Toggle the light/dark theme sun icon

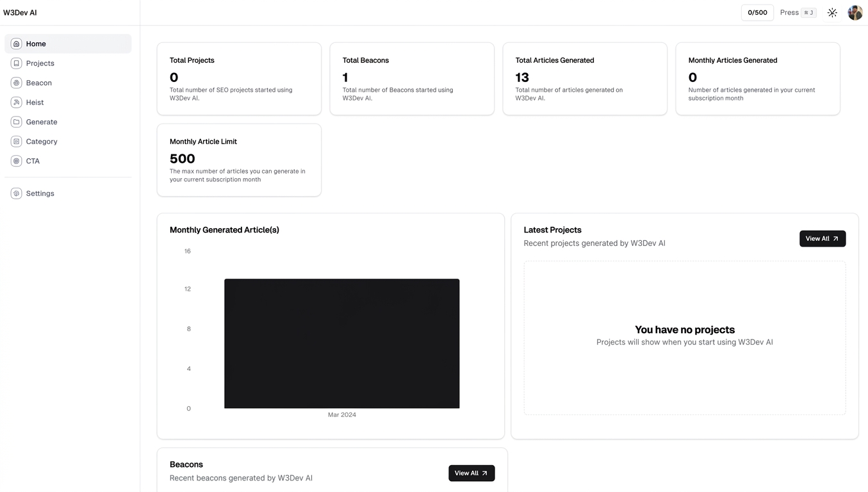click(x=832, y=13)
